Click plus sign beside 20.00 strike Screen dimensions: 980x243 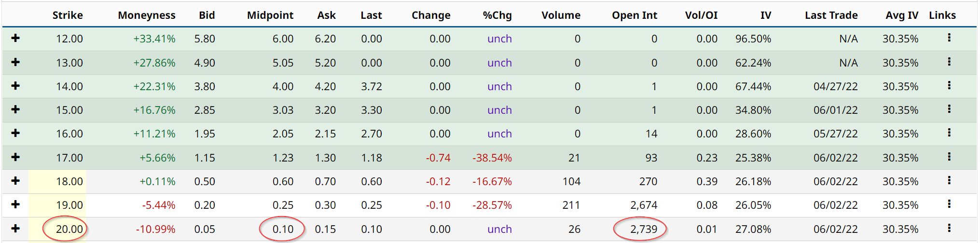[15, 229]
